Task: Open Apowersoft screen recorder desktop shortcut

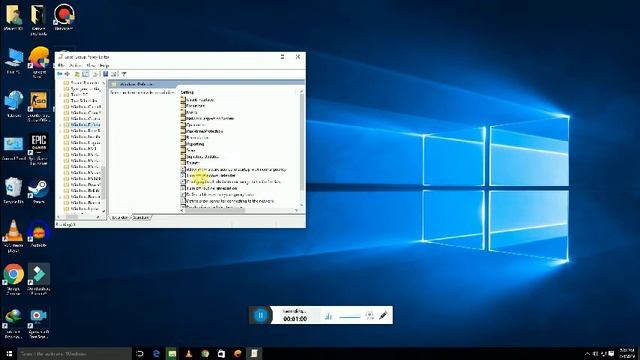Action: click(39, 323)
